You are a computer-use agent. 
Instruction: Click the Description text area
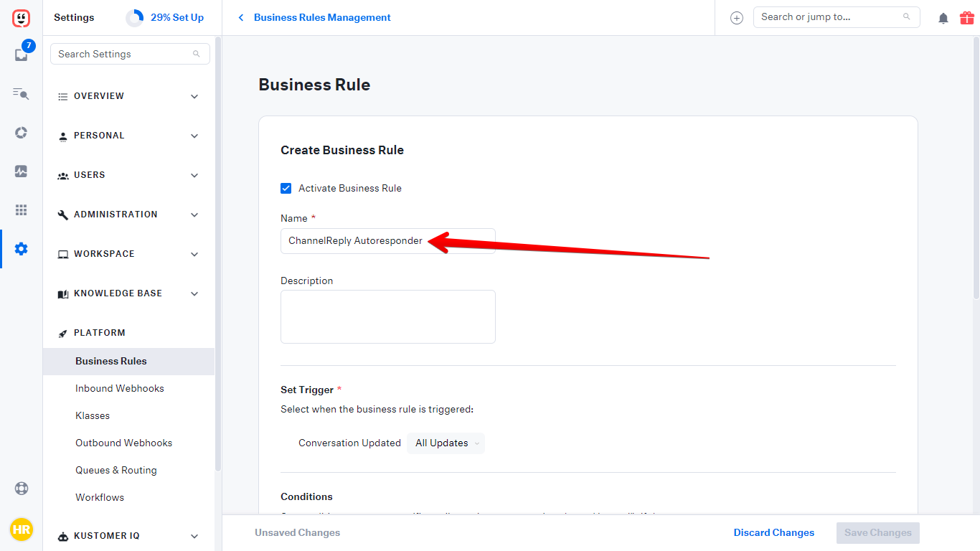pyautogui.click(x=387, y=316)
